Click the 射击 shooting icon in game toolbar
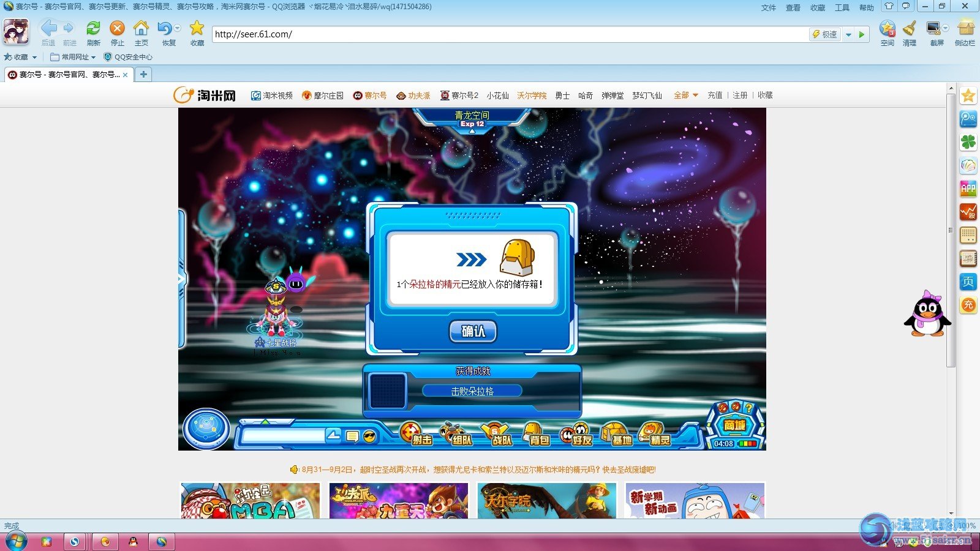The height and width of the screenshot is (551, 980). (417, 433)
